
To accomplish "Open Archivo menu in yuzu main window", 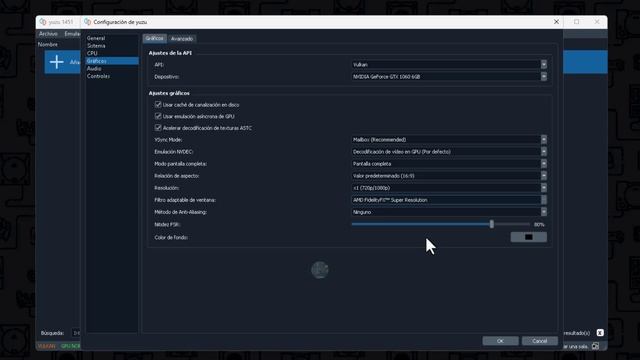I will tap(48, 34).
